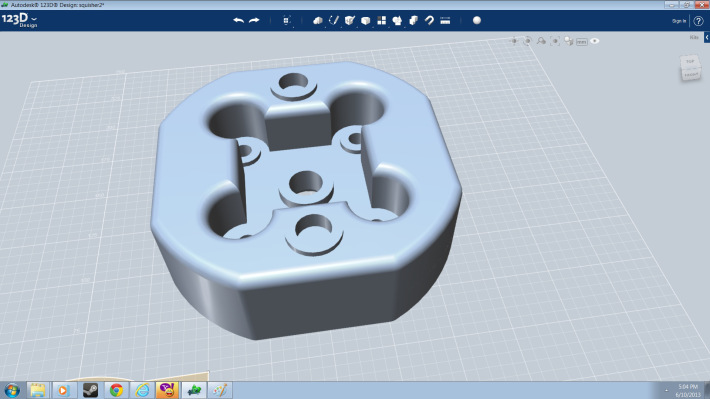
Task: Open the 123D Design application menu
Action: tap(19, 20)
